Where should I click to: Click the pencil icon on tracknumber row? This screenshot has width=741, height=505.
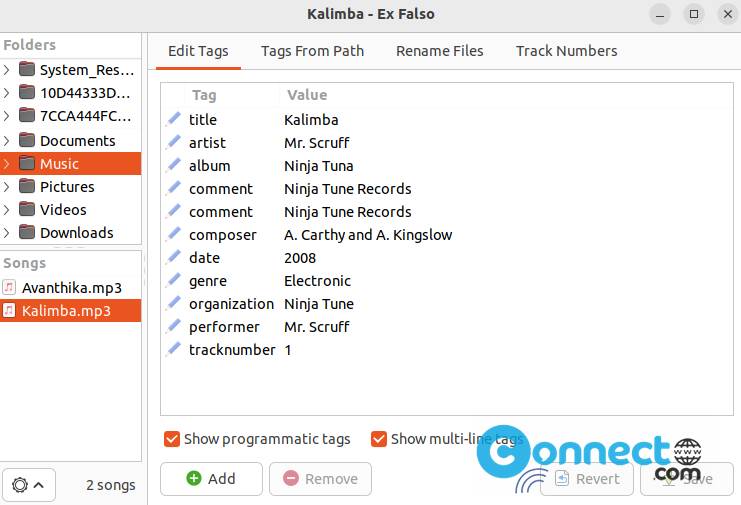click(173, 349)
